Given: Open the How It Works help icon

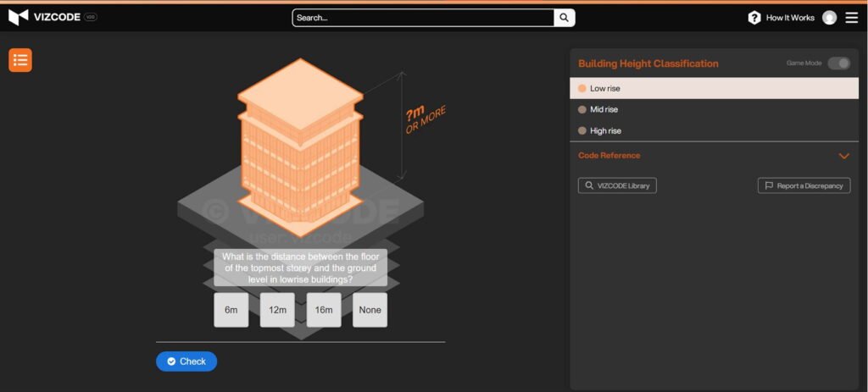Looking at the screenshot, I should pyautogui.click(x=754, y=18).
